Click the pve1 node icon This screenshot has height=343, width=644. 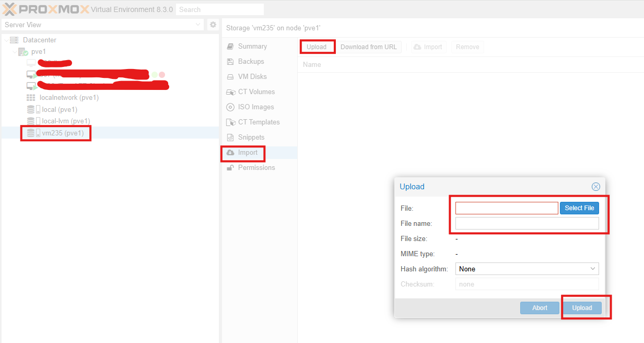23,52
